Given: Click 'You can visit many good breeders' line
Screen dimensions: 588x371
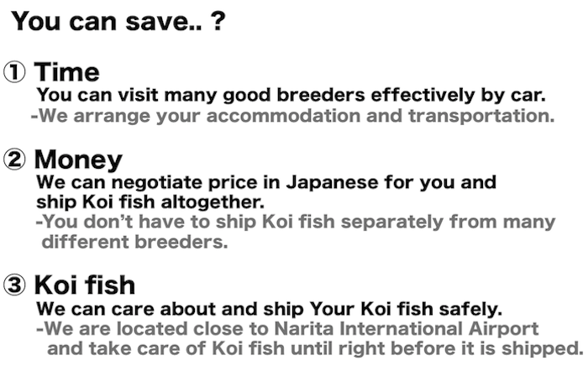Looking at the screenshot, I should (291, 95).
